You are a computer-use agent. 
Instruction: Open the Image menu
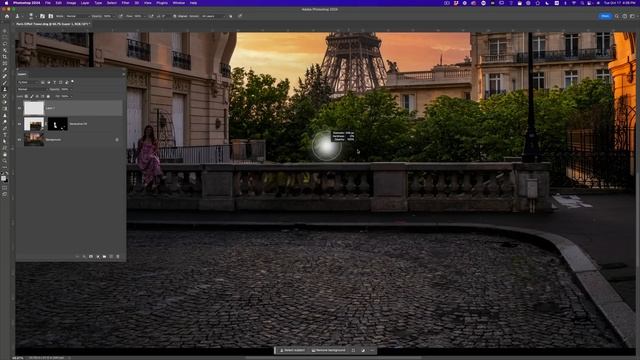pyautogui.click(x=71, y=3)
